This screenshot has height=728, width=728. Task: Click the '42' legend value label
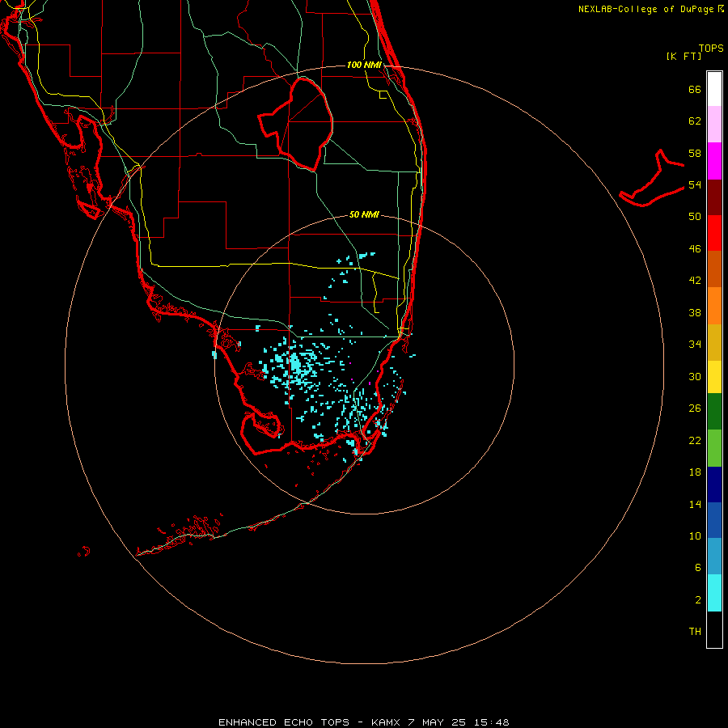click(695, 281)
